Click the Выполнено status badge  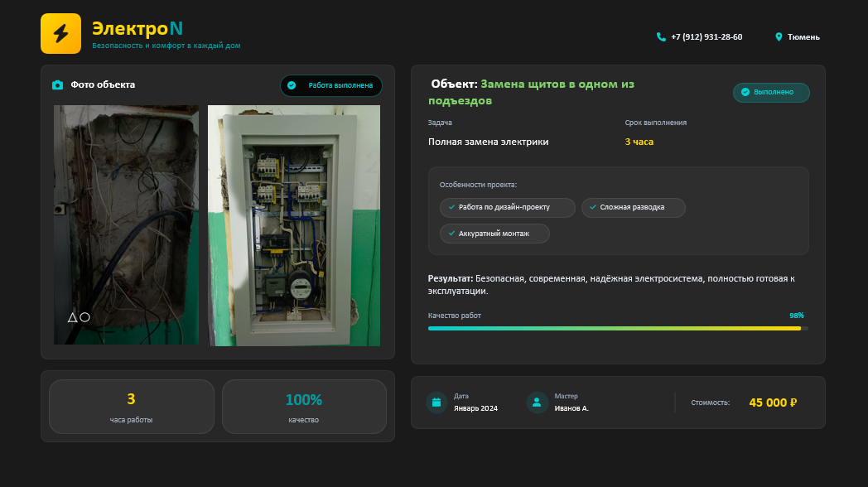[771, 93]
